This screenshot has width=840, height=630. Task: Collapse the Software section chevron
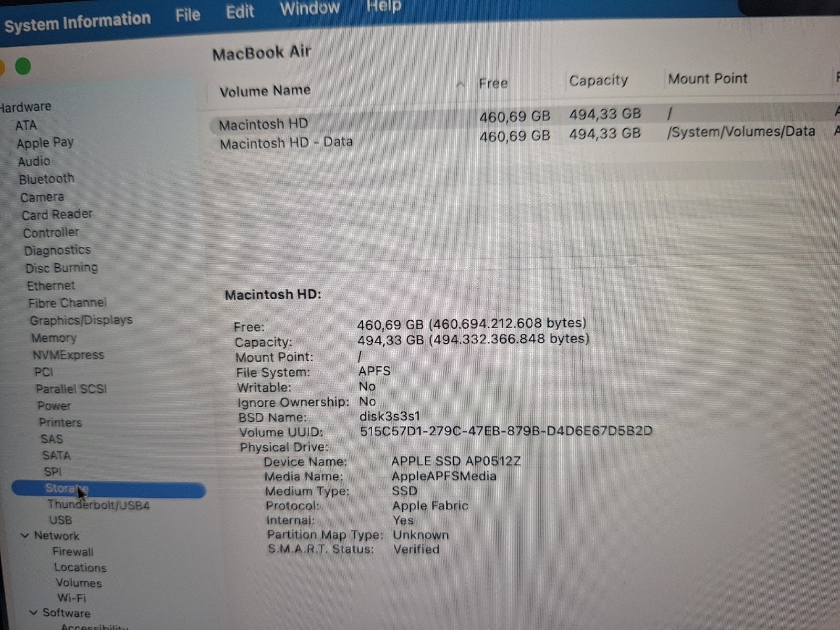[x=34, y=613]
